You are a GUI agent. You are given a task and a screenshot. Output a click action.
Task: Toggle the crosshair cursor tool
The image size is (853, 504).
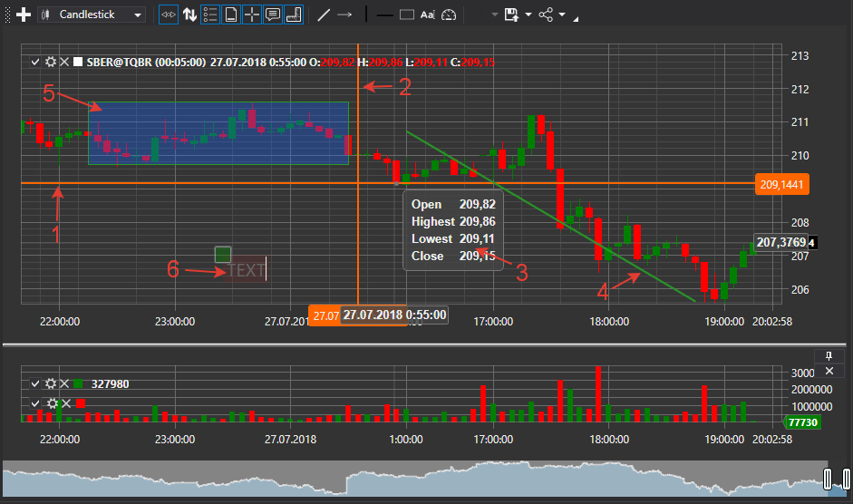pos(252,15)
